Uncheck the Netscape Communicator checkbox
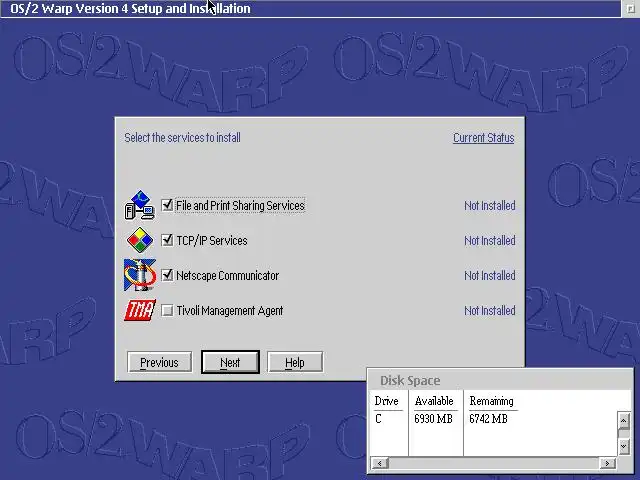The width and height of the screenshot is (640, 480). click(167, 275)
